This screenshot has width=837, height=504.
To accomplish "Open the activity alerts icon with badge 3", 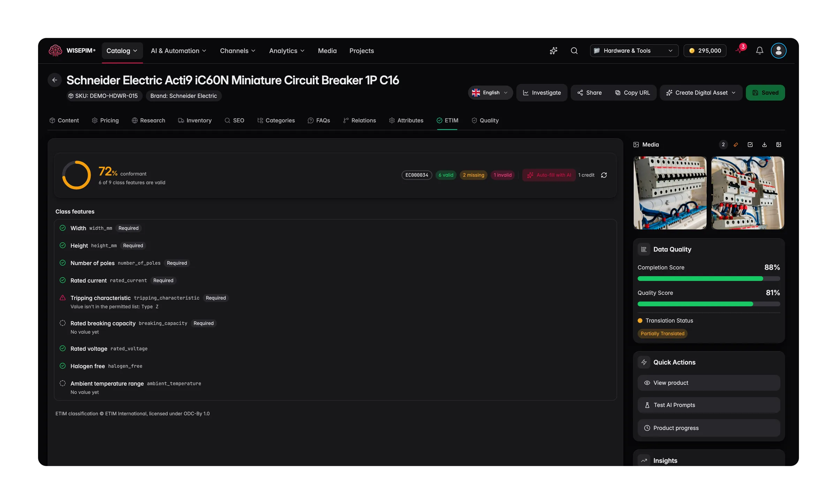I will coord(740,50).
